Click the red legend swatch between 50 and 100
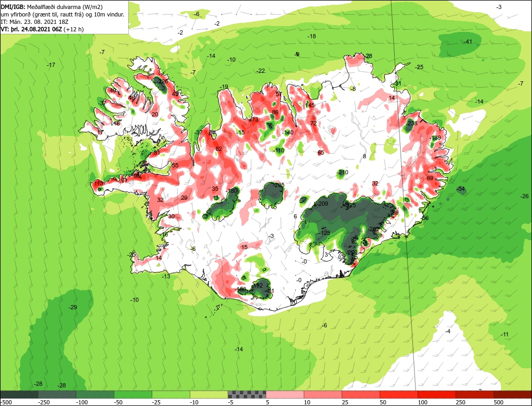The width and height of the screenshot is (532, 406). pyautogui.click(x=399, y=394)
